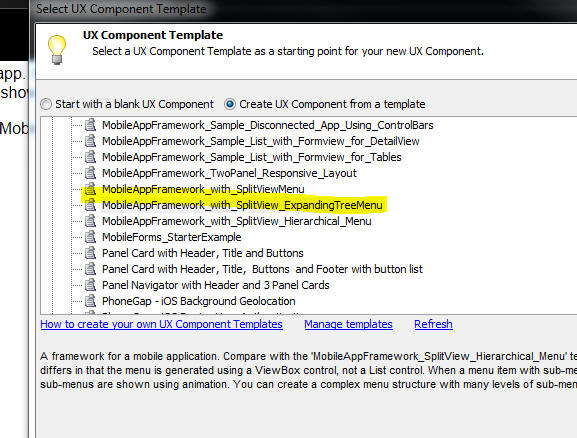577x438 pixels.
Task: Select MobileAppFramework_TwoPanel_Responsive_Layout template name
Action: tap(229, 173)
